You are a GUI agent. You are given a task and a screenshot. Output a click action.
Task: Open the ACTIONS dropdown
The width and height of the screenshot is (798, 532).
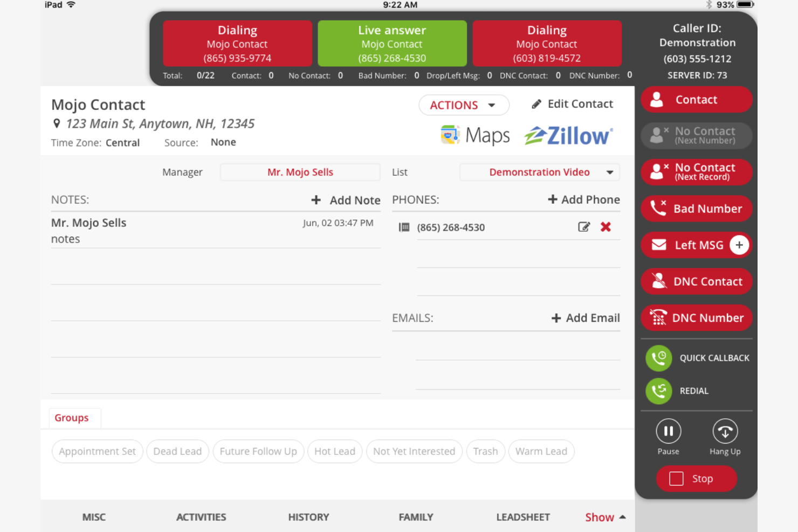464,105
